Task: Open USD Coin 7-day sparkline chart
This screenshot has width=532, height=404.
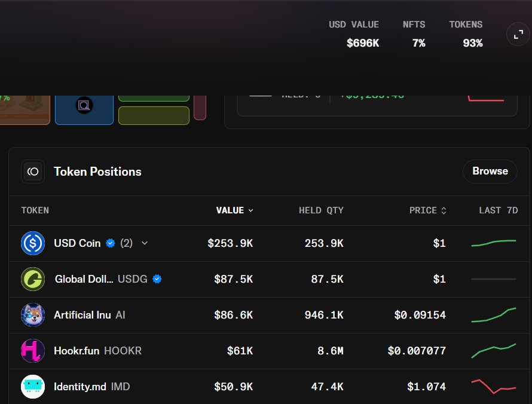Action: tap(494, 243)
